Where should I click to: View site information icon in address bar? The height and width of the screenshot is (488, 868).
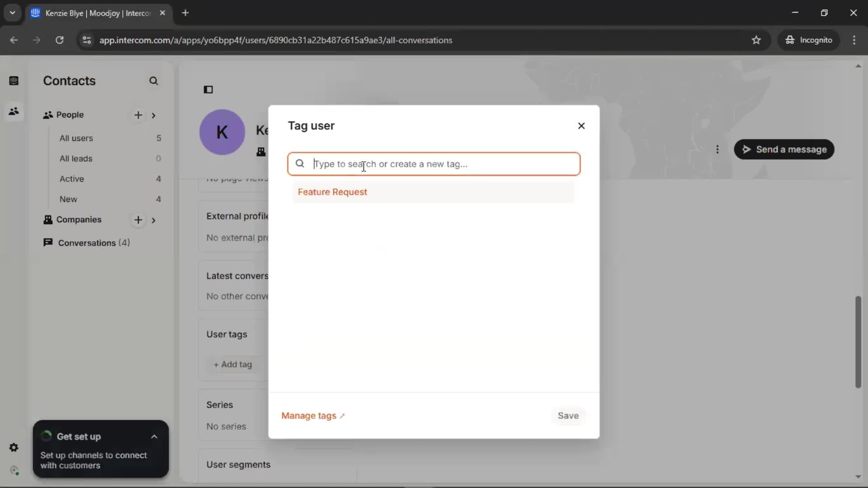[x=86, y=40]
